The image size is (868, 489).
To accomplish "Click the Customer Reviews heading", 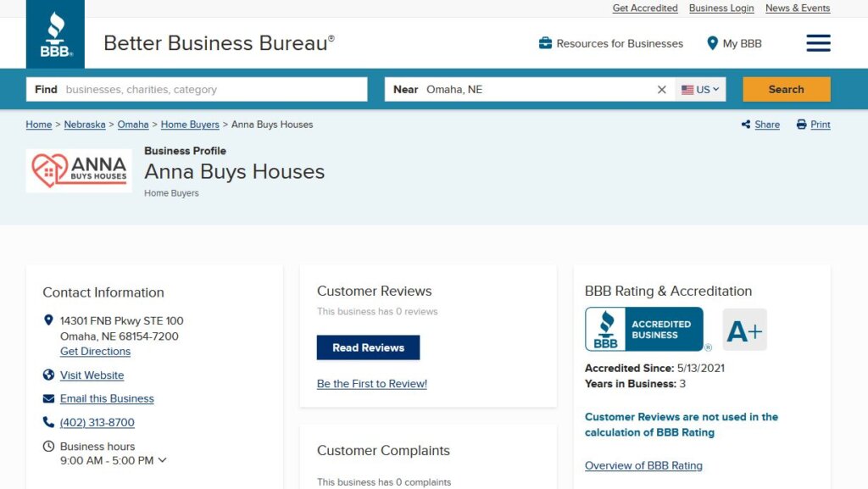I will 374,291.
